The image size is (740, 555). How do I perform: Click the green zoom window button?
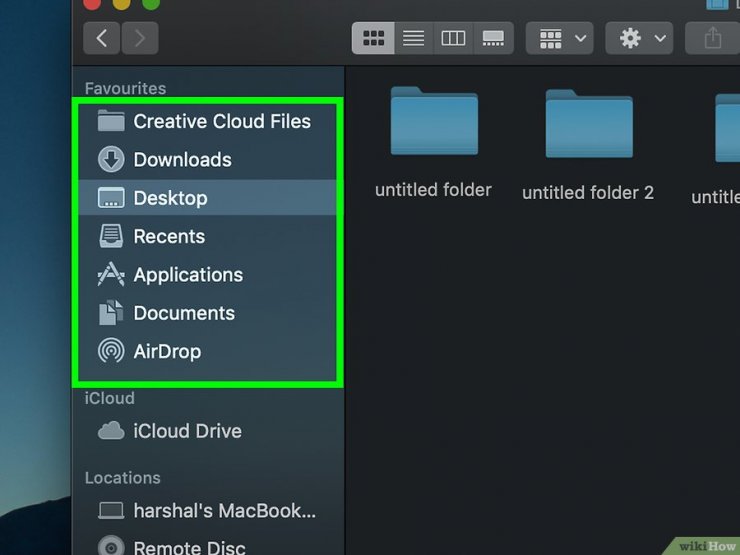151,3
